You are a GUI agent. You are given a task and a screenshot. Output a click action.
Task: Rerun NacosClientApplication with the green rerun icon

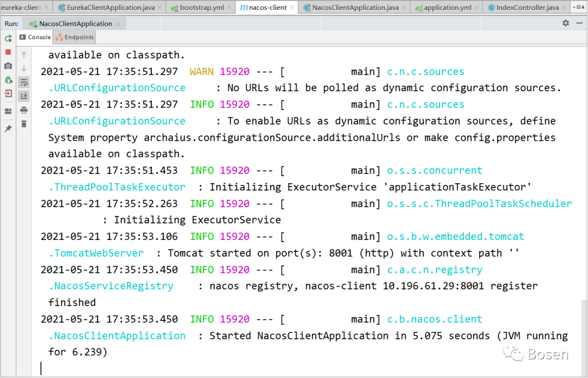(8, 38)
